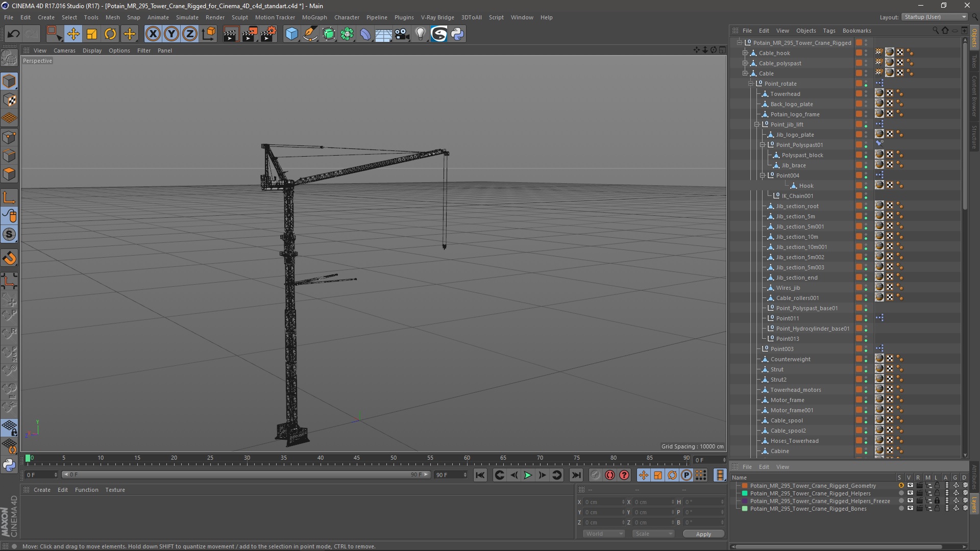Switch to Texture mode in left sidebar
This screenshot has height=551, width=980.
(9, 100)
